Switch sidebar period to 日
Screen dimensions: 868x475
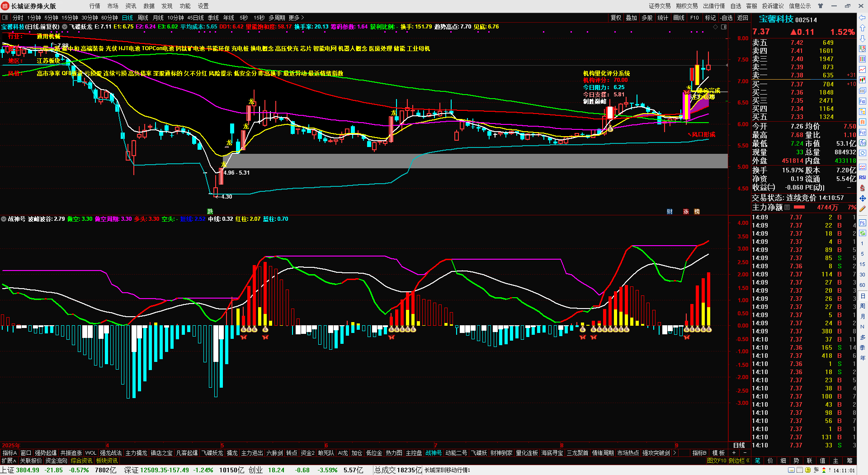(863, 296)
